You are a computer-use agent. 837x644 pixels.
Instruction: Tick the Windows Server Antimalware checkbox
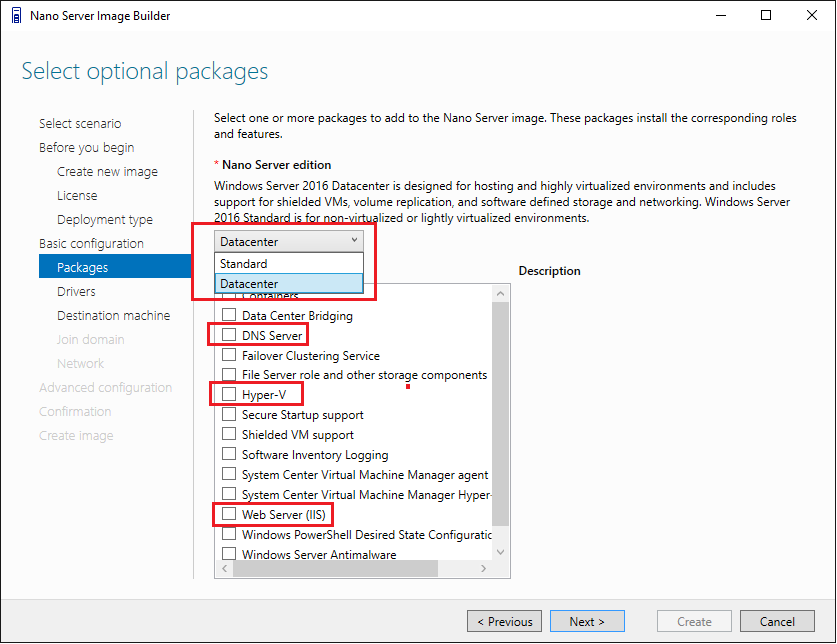pyautogui.click(x=229, y=553)
